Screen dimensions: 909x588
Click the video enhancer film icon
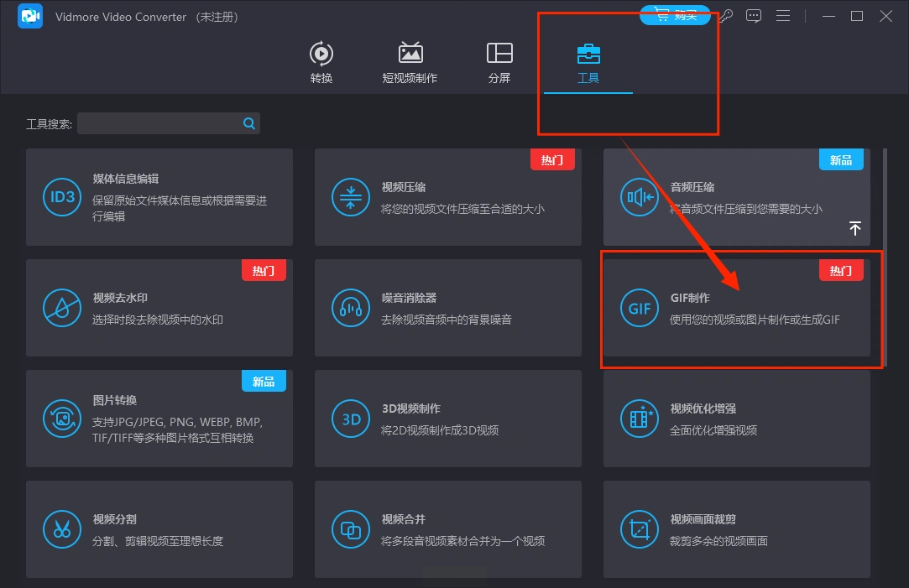(x=640, y=419)
